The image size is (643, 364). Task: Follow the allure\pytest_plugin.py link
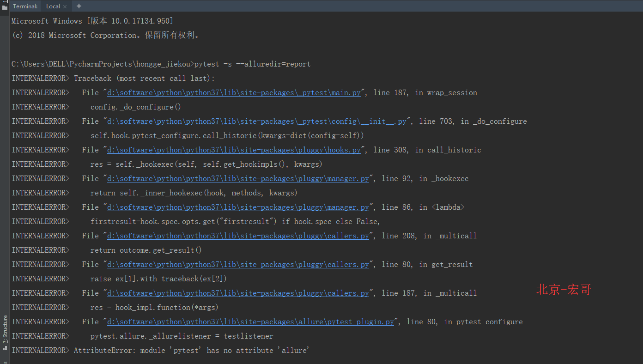(250, 322)
